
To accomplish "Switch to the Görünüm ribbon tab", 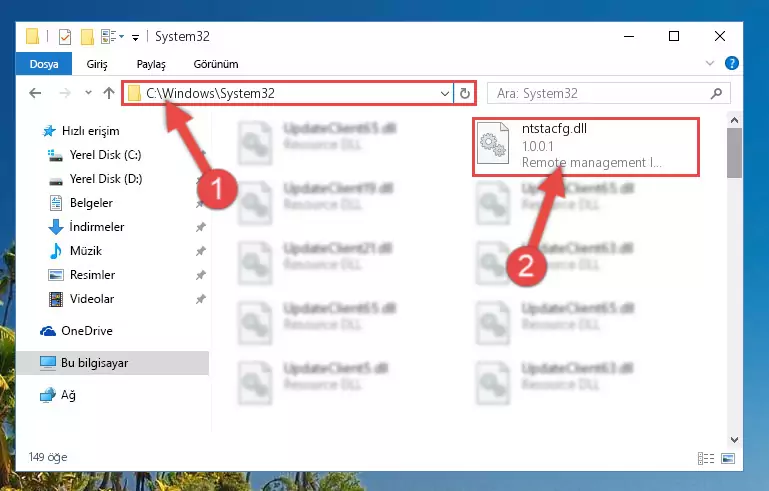I will pyautogui.click(x=216, y=64).
